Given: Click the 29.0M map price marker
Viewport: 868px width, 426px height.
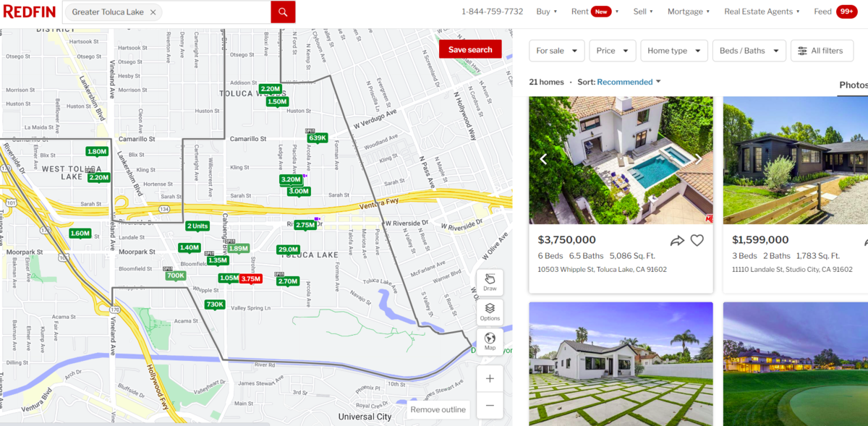Looking at the screenshot, I should (288, 250).
